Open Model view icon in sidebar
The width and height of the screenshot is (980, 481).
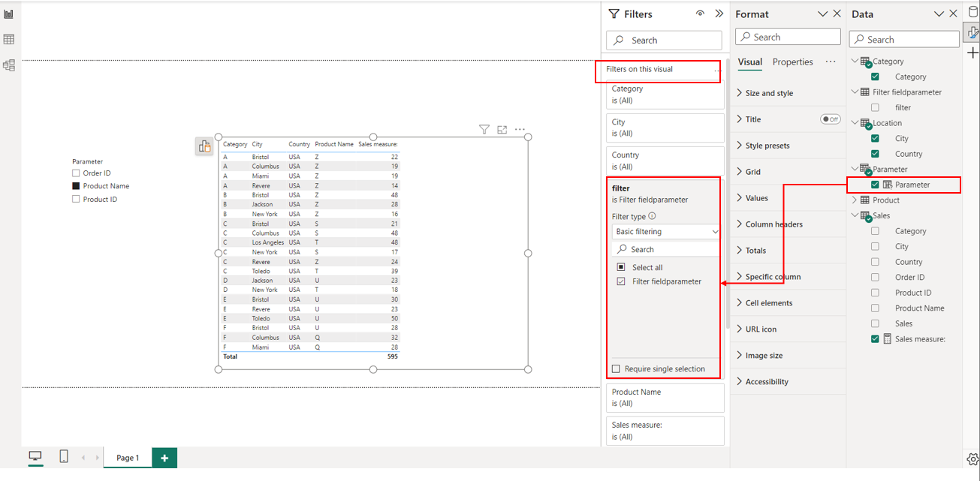[x=9, y=65]
